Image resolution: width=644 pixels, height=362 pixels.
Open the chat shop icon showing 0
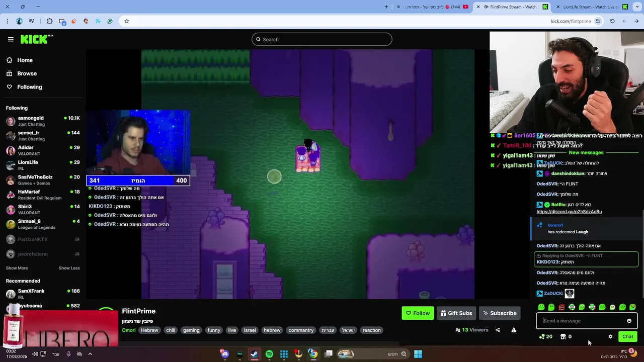click(x=566, y=337)
